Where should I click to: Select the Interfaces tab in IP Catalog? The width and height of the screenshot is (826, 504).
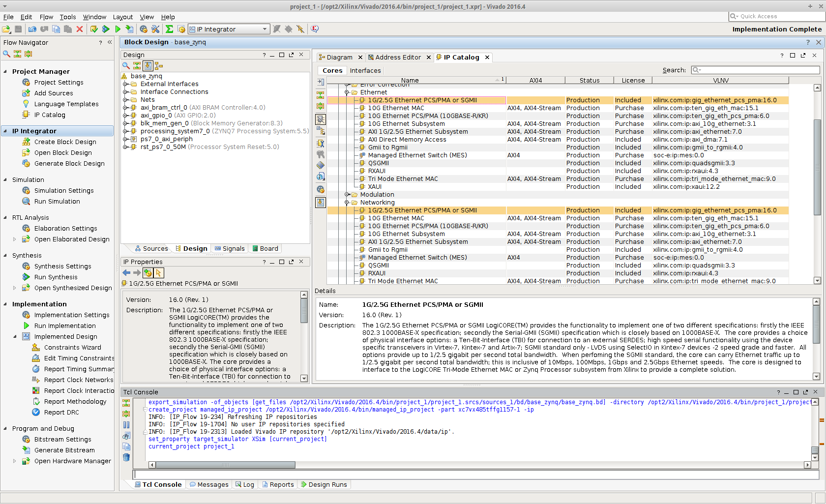tap(365, 71)
